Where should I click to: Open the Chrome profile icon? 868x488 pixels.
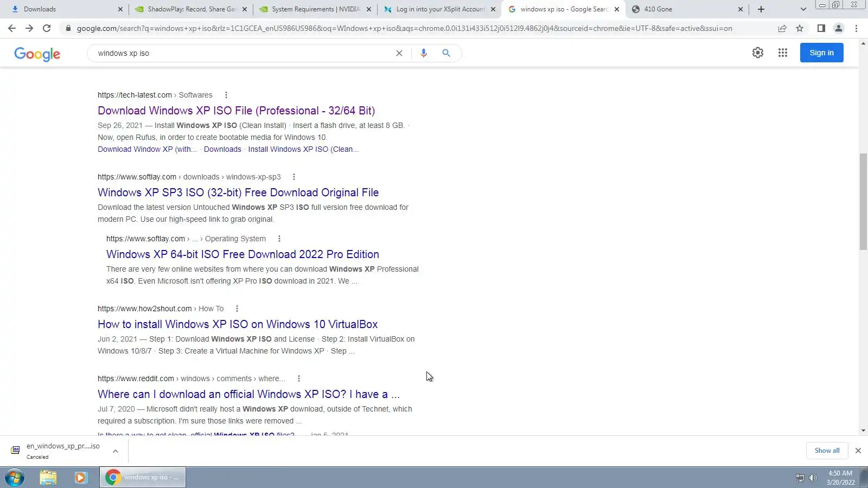click(839, 28)
